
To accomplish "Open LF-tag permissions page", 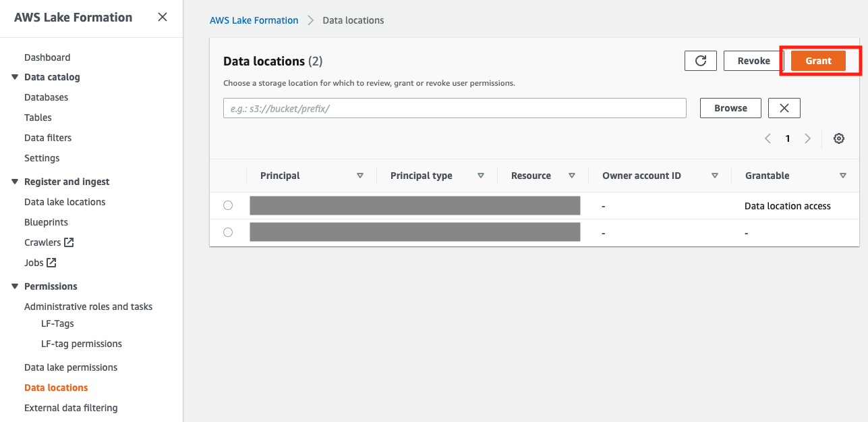I will [x=82, y=344].
